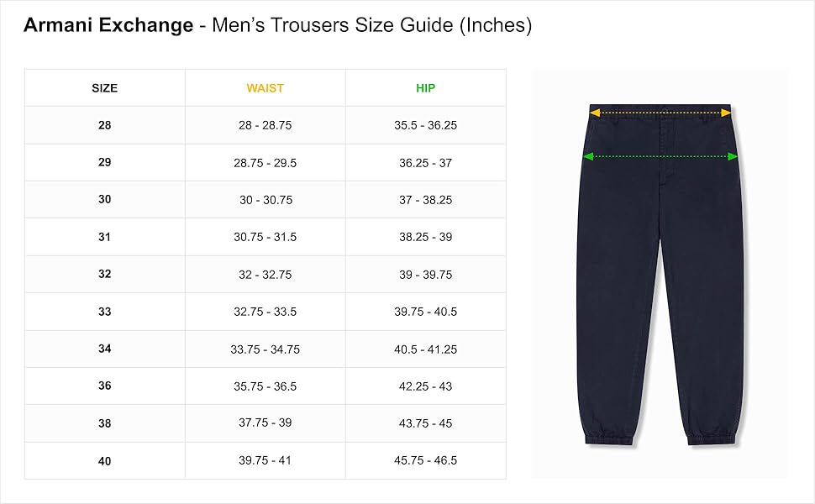Click the WAIST column header
815x504 pixels.
tap(265, 88)
